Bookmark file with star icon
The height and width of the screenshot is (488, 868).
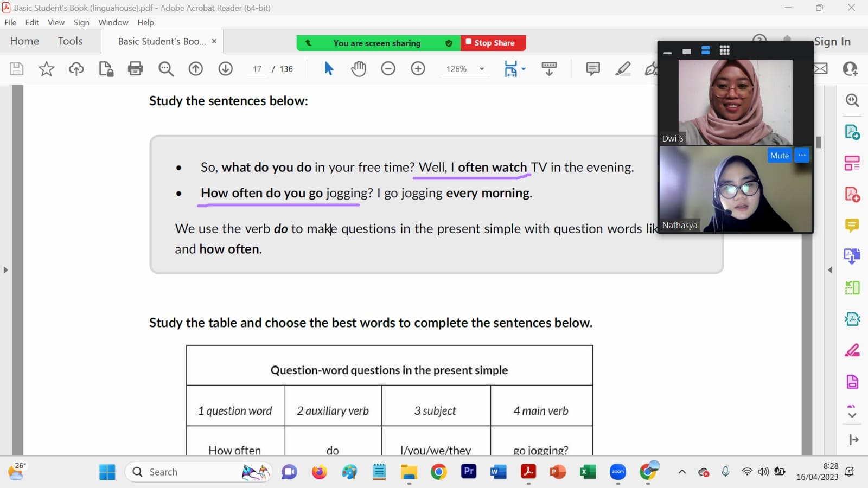[46, 69]
